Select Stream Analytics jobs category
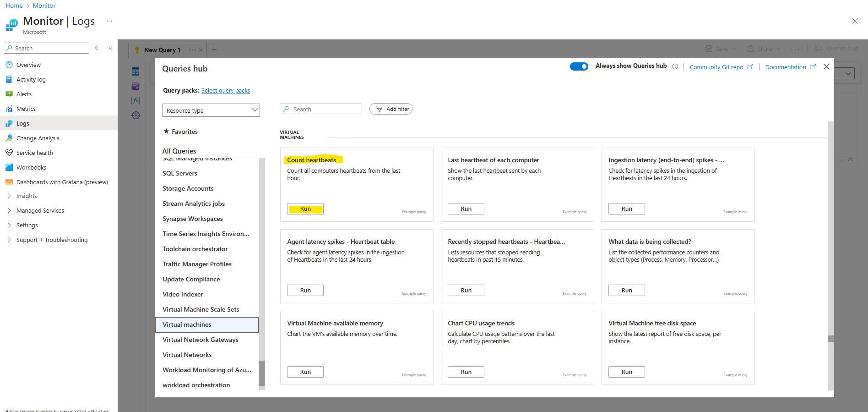 (194, 203)
